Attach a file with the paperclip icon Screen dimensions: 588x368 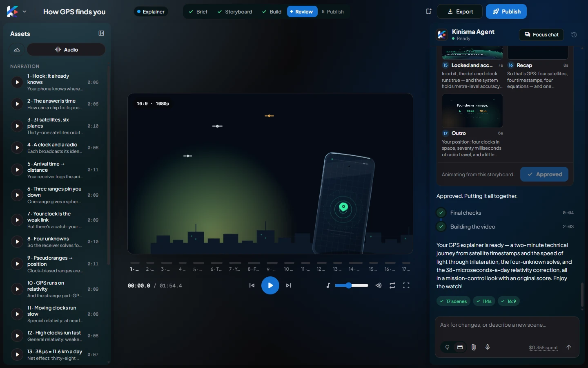[474, 347]
